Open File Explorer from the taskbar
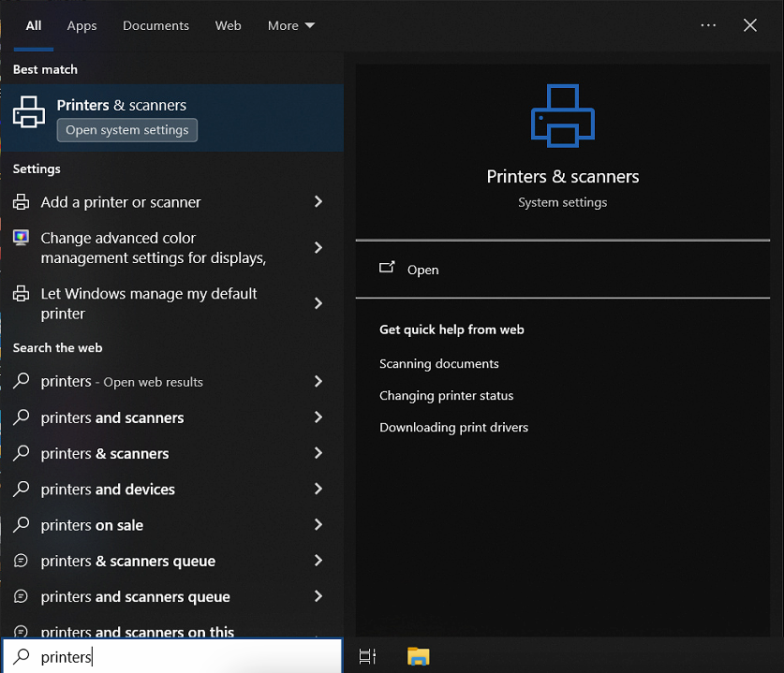The height and width of the screenshot is (673, 784). [x=419, y=656]
